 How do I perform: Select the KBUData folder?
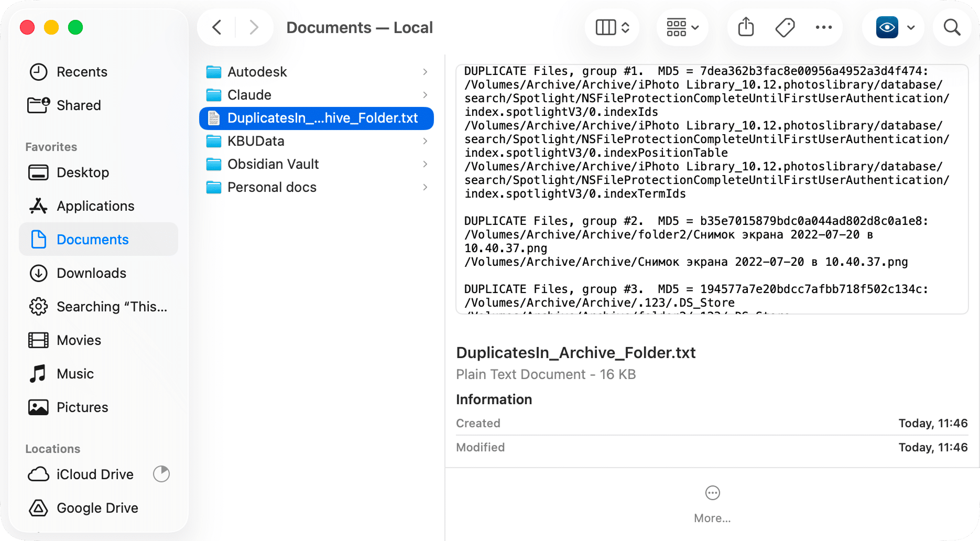[x=316, y=141]
